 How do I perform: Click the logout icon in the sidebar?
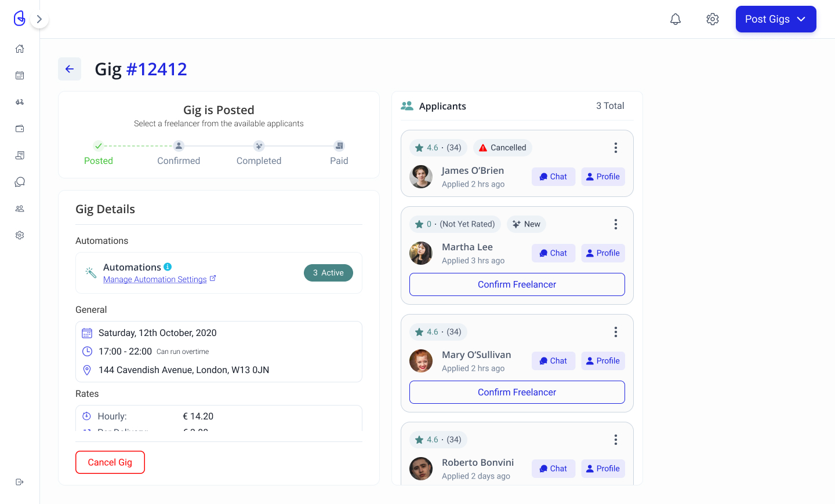[20, 482]
